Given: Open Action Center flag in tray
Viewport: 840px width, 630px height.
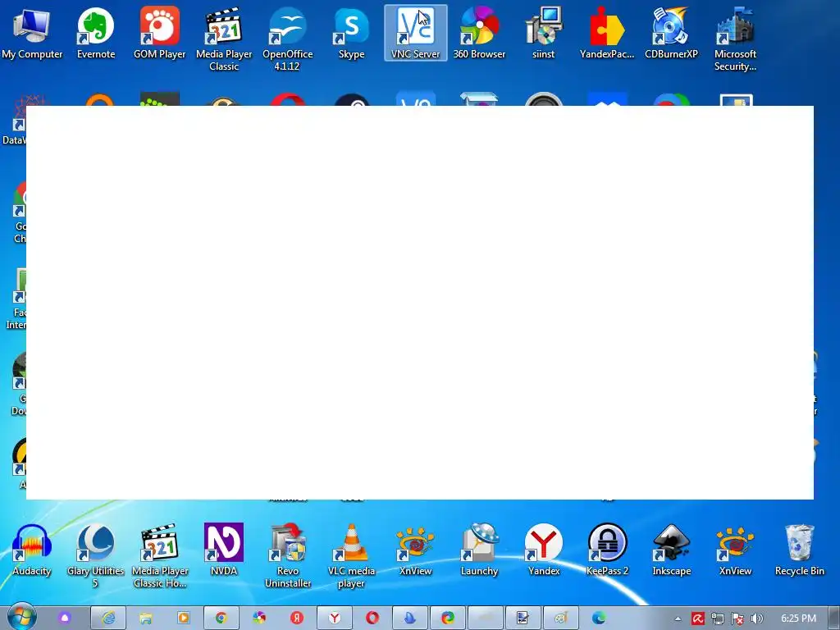Looking at the screenshot, I should [737, 619].
